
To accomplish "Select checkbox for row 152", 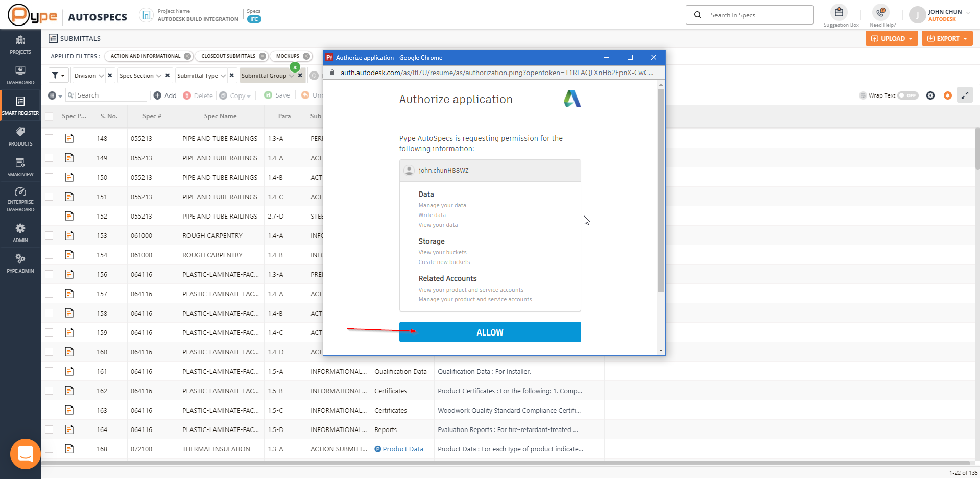I will point(49,216).
